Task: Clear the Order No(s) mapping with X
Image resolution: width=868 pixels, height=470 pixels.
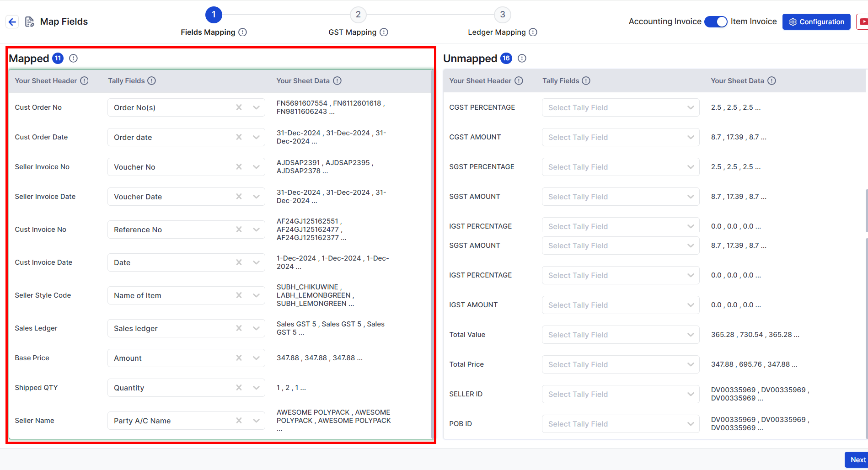Action: pyautogui.click(x=239, y=107)
